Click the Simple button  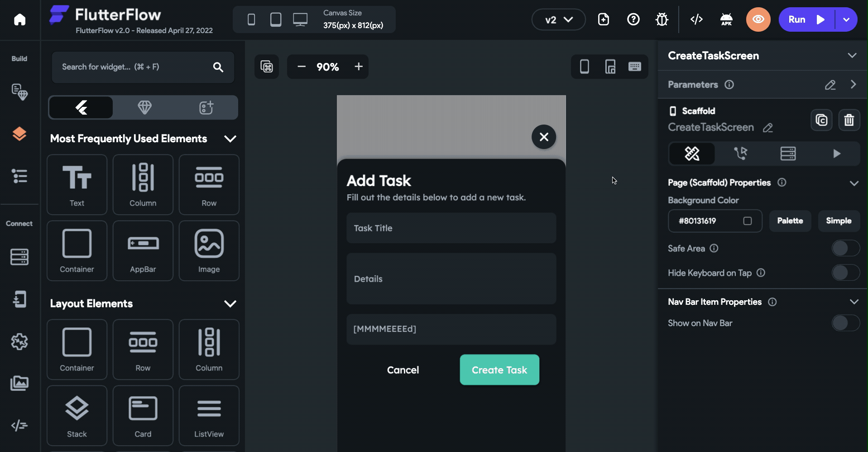839,221
